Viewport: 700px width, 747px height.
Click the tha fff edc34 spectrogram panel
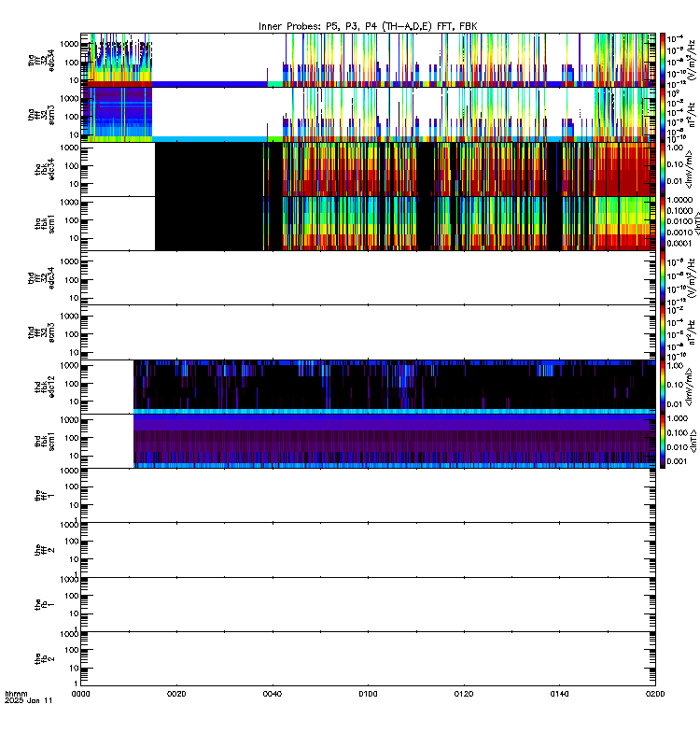(x=368, y=60)
